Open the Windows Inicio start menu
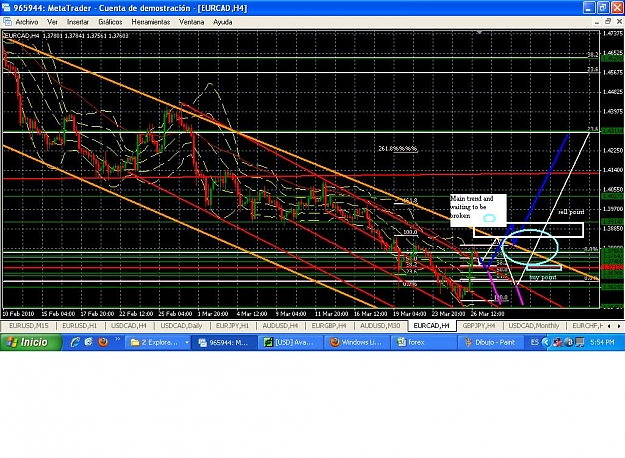625x458 pixels. coord(30,342)
